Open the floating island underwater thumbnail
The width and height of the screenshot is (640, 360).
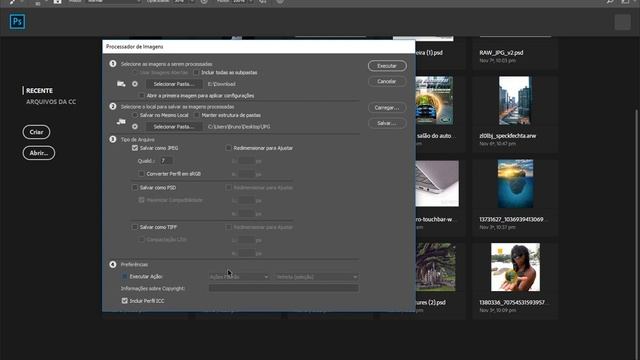tap(515, 184)
